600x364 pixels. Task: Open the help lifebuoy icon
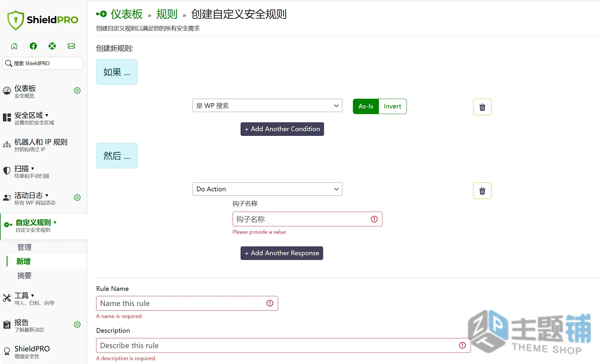click(x=52, y=46)
